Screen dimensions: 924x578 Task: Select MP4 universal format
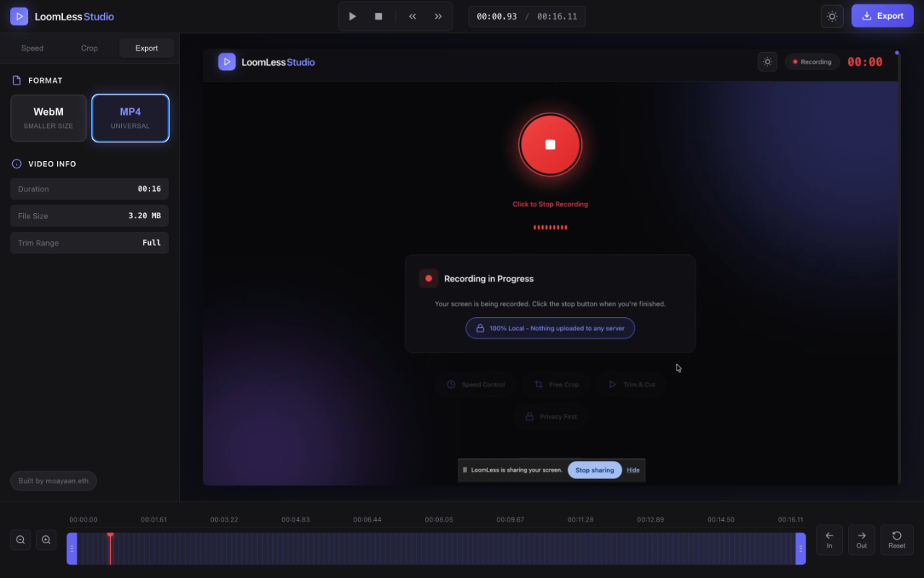(130, 118)
